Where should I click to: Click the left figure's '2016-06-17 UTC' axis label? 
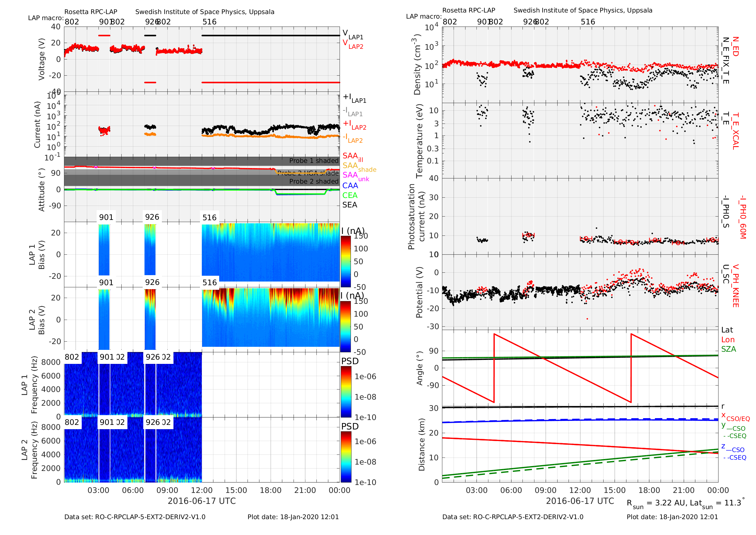(201, 501)
